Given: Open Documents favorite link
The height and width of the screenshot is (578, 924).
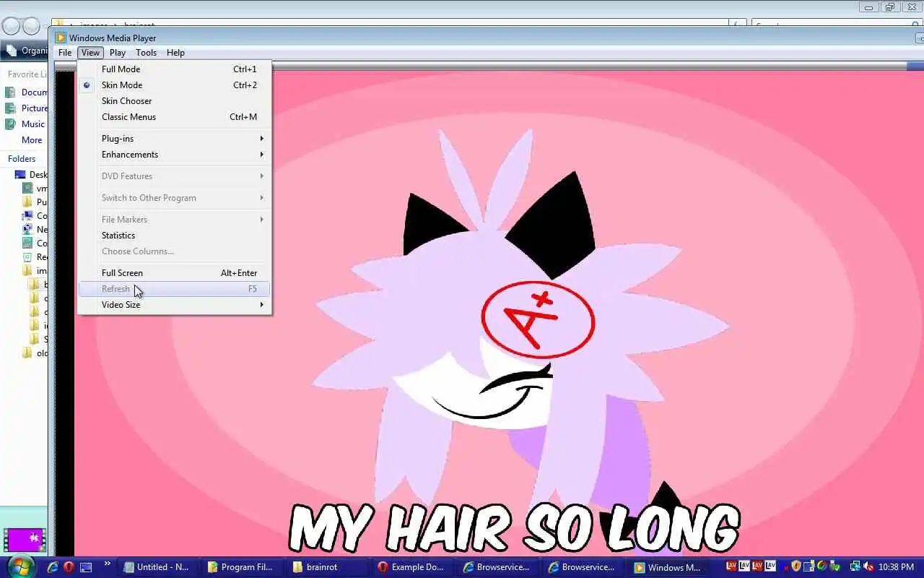Looking at the screenshot, I should pos(27,92).
